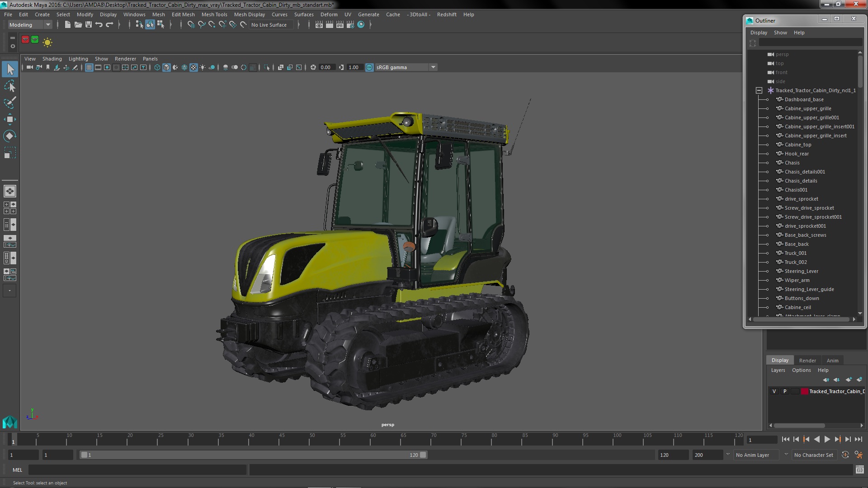The height and width of the screenshot is (488, 868).
Task: Toggle color management ON button
Action: tap(369, 67)
